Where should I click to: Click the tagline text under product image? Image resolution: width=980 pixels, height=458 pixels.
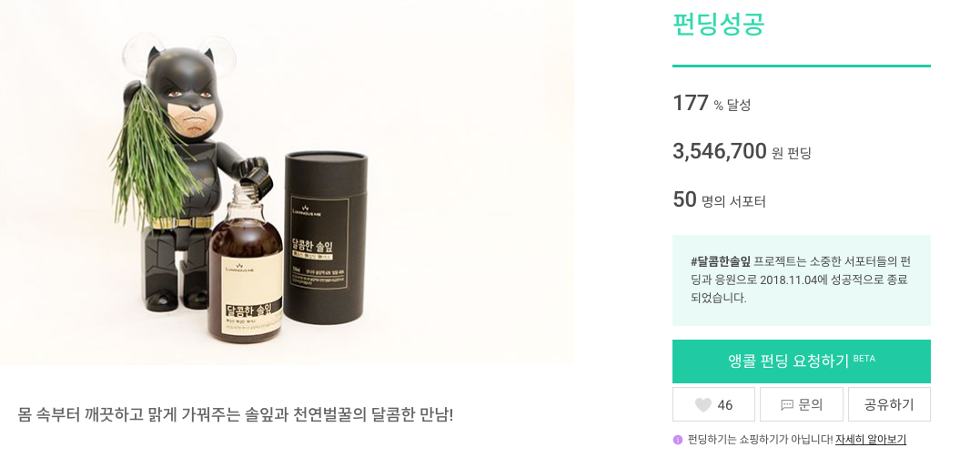[235, 415]
